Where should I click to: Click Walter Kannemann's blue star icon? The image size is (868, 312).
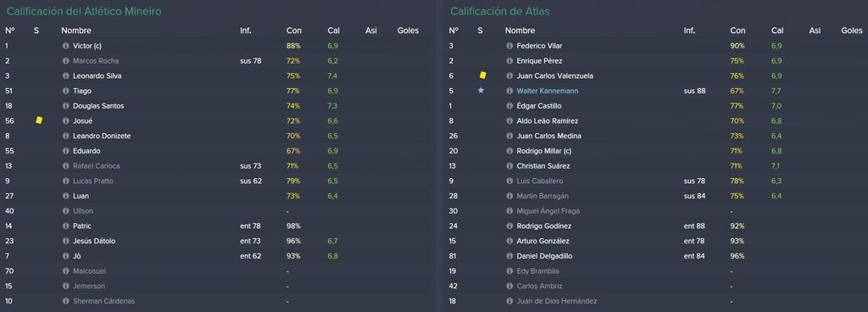pyautogui.click(x=481, y=90)
